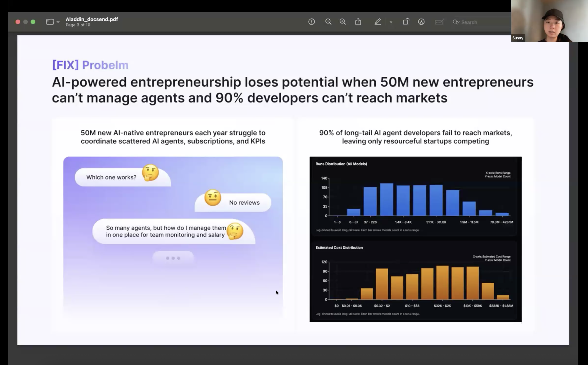
Task: Click the Runs Distribution chart title
Action: pyautogui.click(x=341, y=164)
